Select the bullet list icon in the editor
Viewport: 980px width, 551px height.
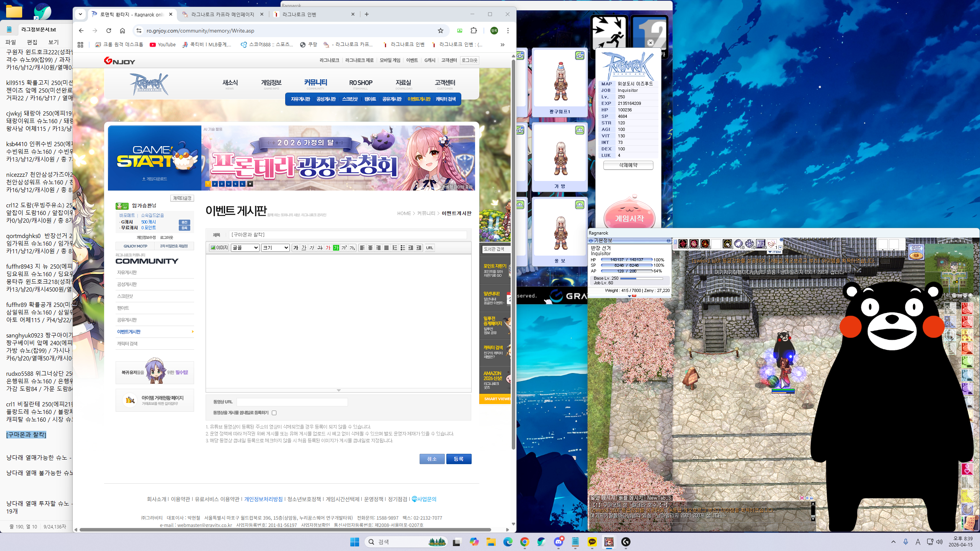[x=403, y=248]
